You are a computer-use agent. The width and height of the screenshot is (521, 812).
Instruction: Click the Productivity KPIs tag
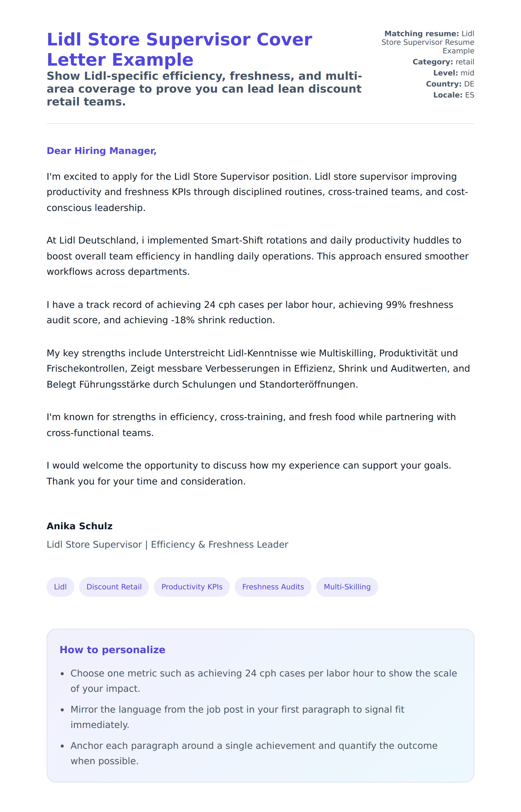pyautogui.click(x=192, y=587)
